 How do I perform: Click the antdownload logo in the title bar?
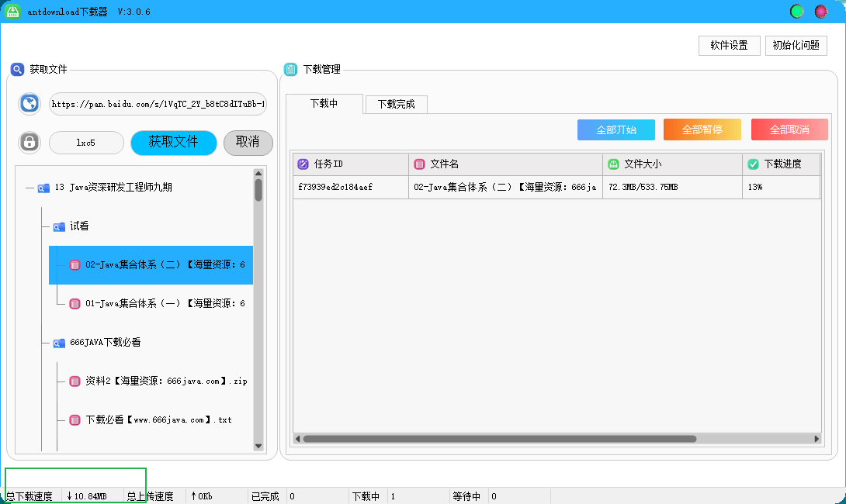click(12, 12)
